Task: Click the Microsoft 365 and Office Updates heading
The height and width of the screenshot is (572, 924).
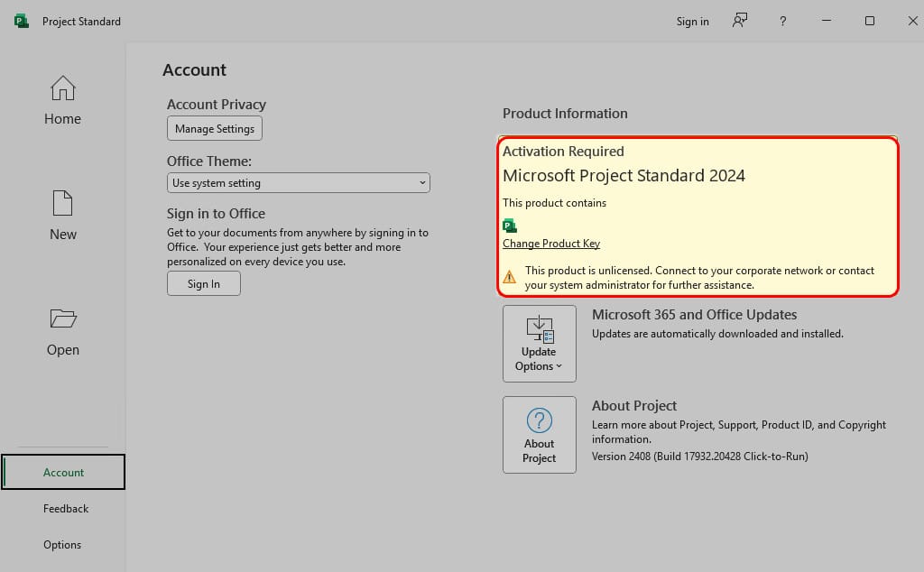Action: coord(694,315)
